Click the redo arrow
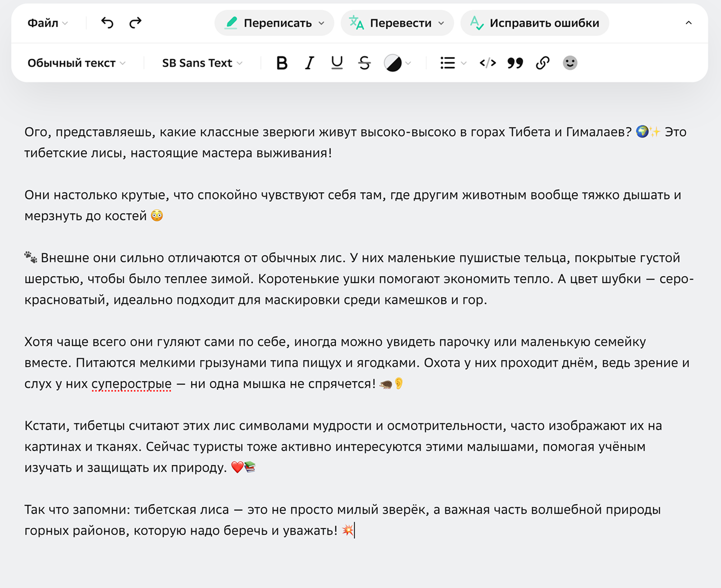The image size is (721, 588). click(x=135, y=22)
